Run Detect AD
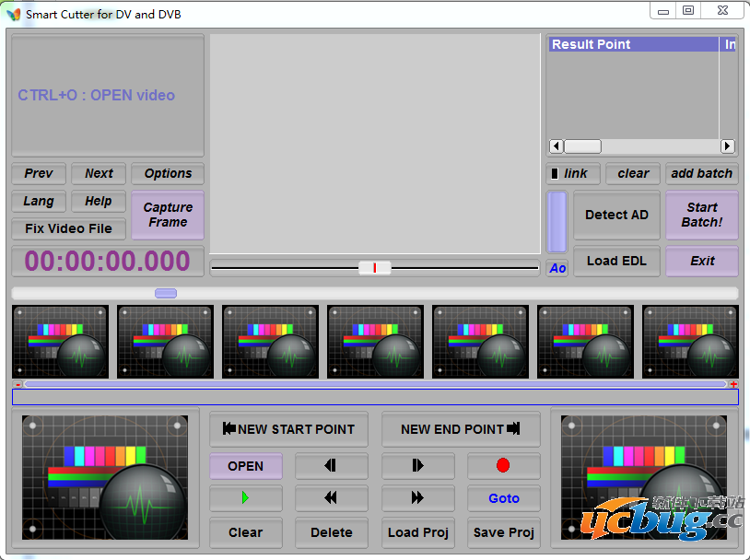 pos(616,215)
